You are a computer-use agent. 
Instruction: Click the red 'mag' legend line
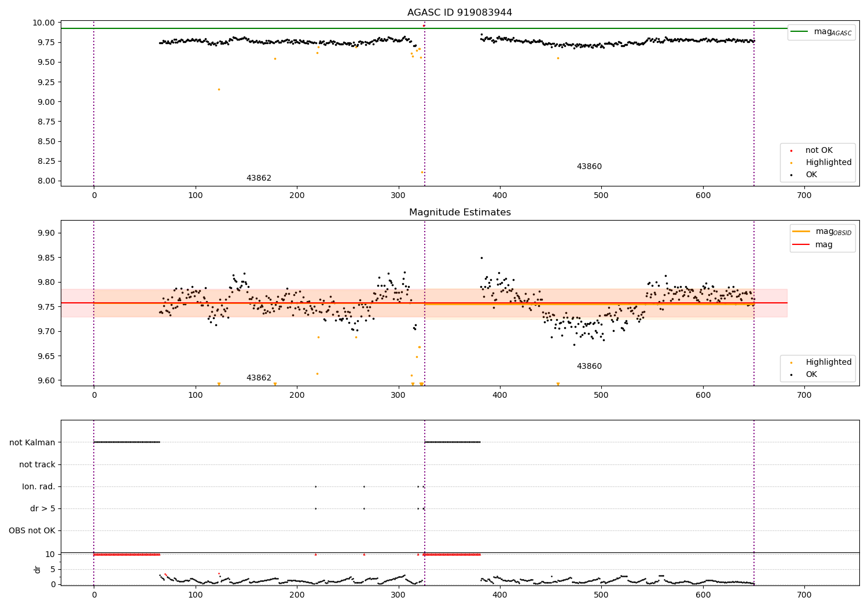coord(801,245)
